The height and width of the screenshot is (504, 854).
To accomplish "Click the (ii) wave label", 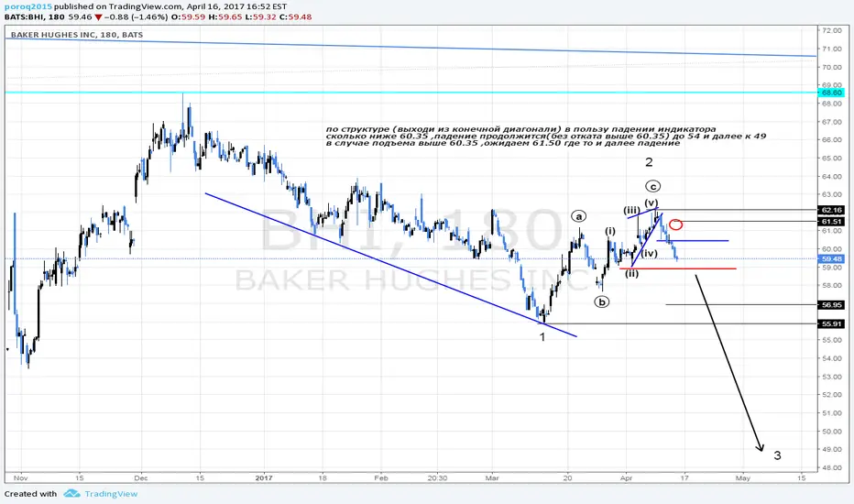I will pyautogui.click(x=631, y=273).
